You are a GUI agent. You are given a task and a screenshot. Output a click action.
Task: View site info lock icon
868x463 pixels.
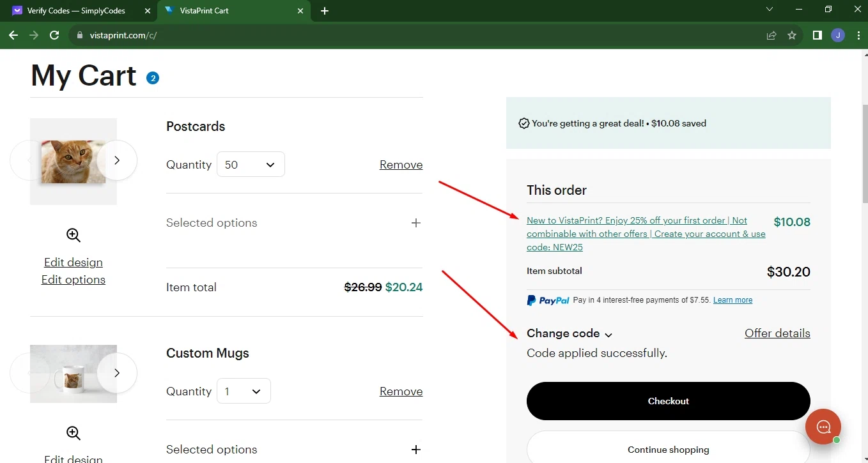pyautogui.click(x=80, y=35)
